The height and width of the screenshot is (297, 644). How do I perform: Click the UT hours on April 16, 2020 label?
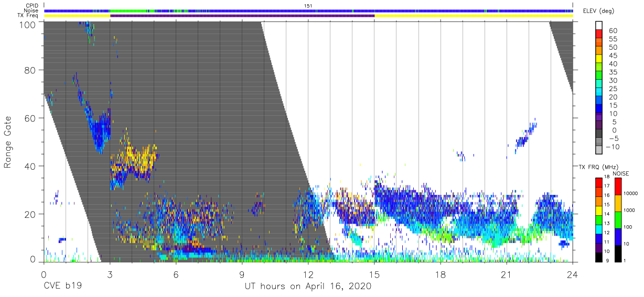[308, 287]
